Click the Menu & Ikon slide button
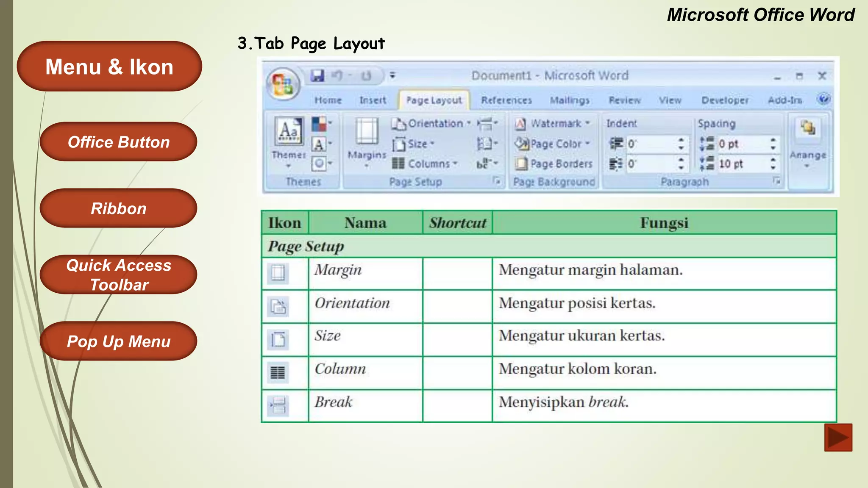This screenshot has width=868, height=488. point(109,66)
